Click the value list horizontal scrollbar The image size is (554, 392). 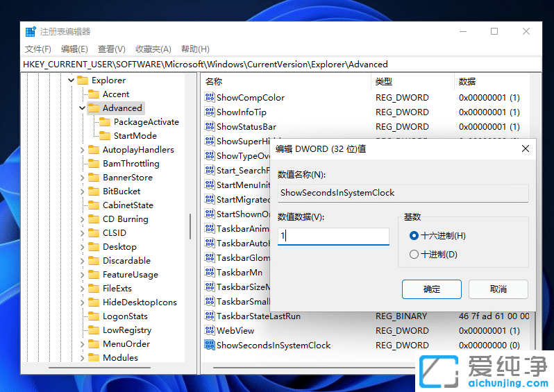tap(314, 368)
